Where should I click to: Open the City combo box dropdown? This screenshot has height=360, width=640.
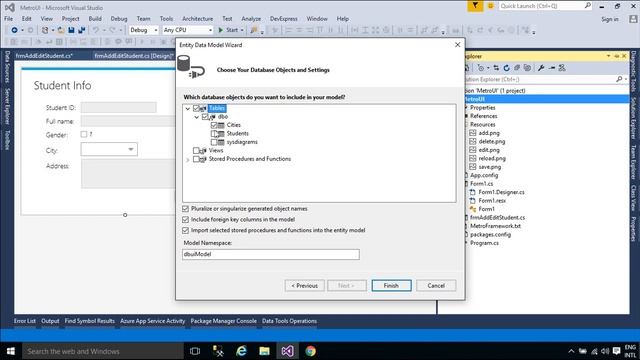[131, 149]
